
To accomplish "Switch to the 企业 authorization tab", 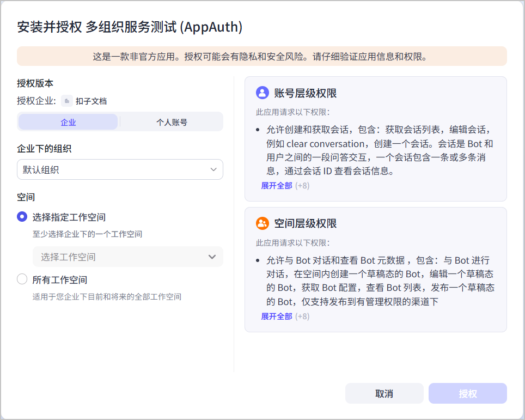I will (68, 122).
